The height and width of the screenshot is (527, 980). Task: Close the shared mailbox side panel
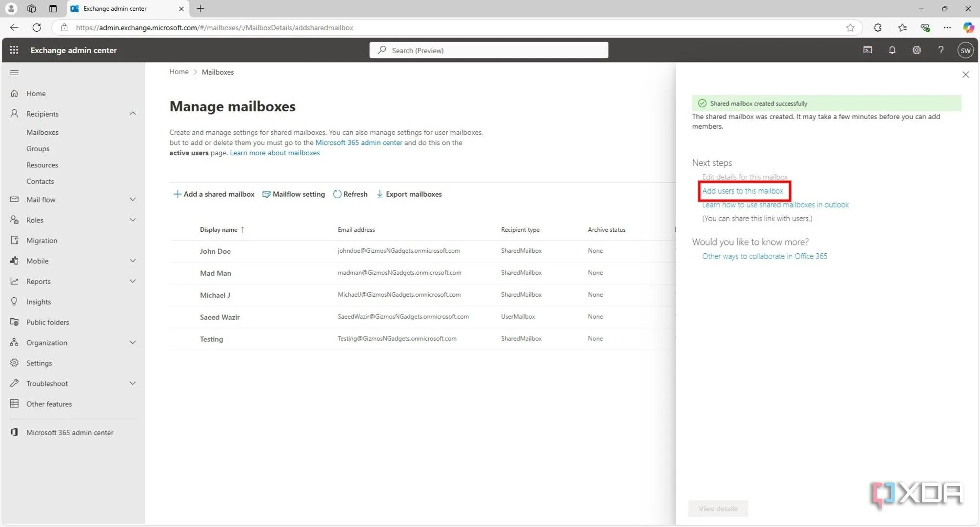tap(965, 74)
